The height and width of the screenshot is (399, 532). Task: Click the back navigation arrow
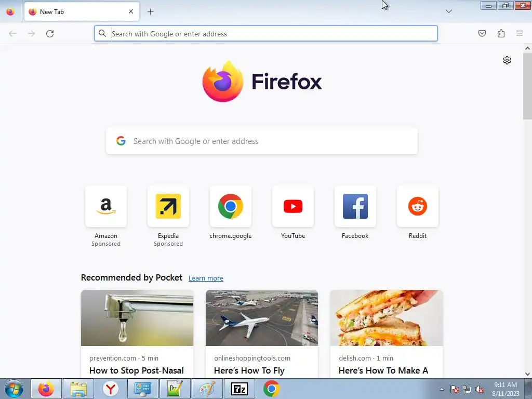[x=12, y=34]
